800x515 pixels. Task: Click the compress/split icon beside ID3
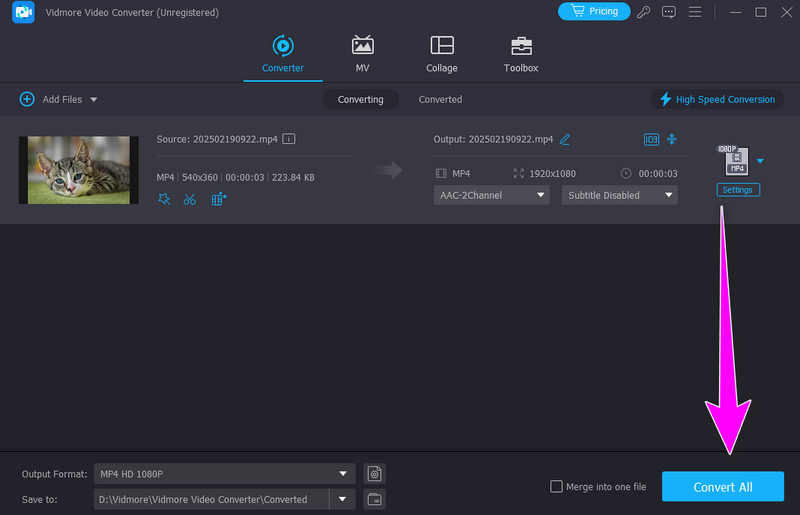tap(672, 139)
